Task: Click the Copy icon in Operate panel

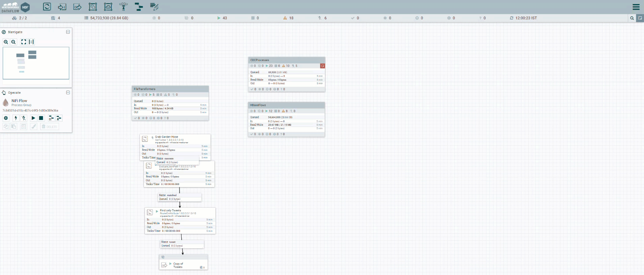Action: coord(6,126)
